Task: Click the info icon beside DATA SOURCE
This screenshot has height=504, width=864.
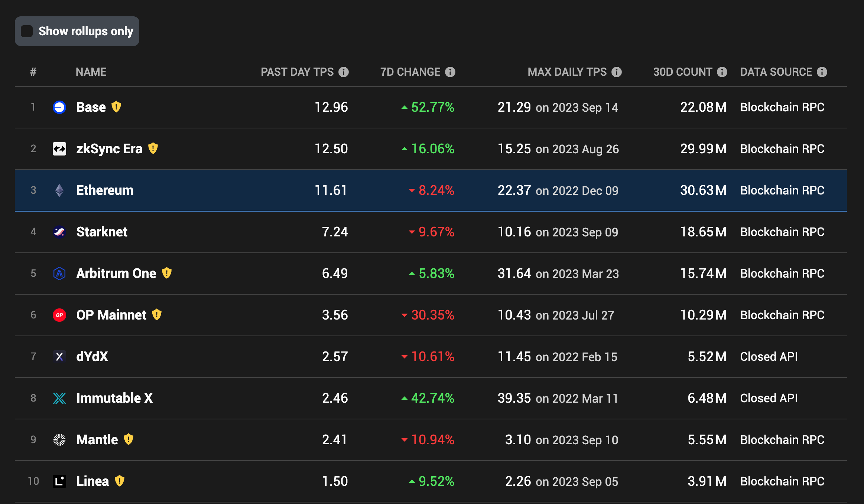Action: 822,72
